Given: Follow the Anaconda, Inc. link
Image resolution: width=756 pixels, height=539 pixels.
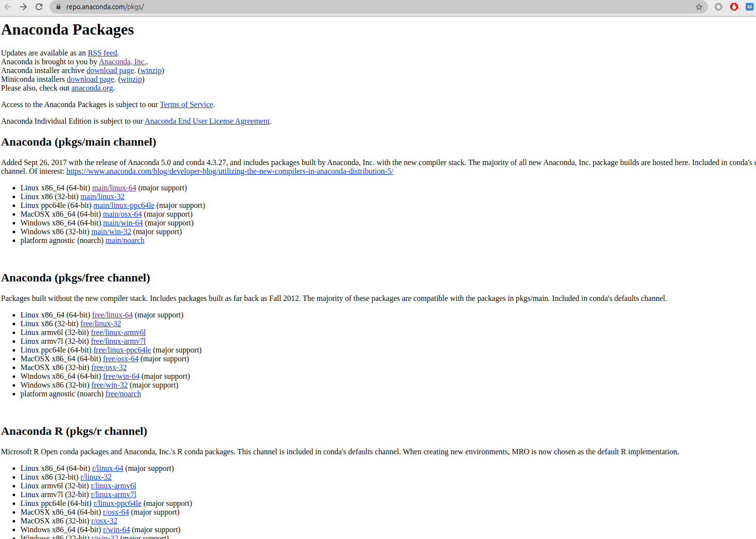Looking at the screenshot, I should click(122, 62).
